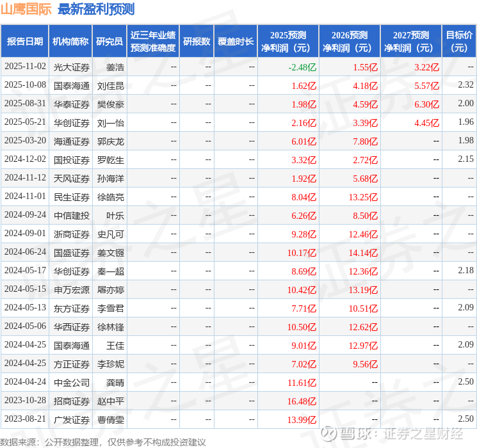Select analyst 刘佳昆
This screenshot has height=448, width=477.
pyautogui.click(x=110, y=86)
